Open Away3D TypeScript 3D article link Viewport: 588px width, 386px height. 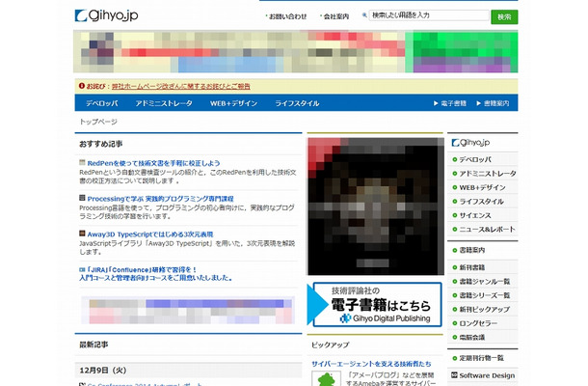pos(150,234)
